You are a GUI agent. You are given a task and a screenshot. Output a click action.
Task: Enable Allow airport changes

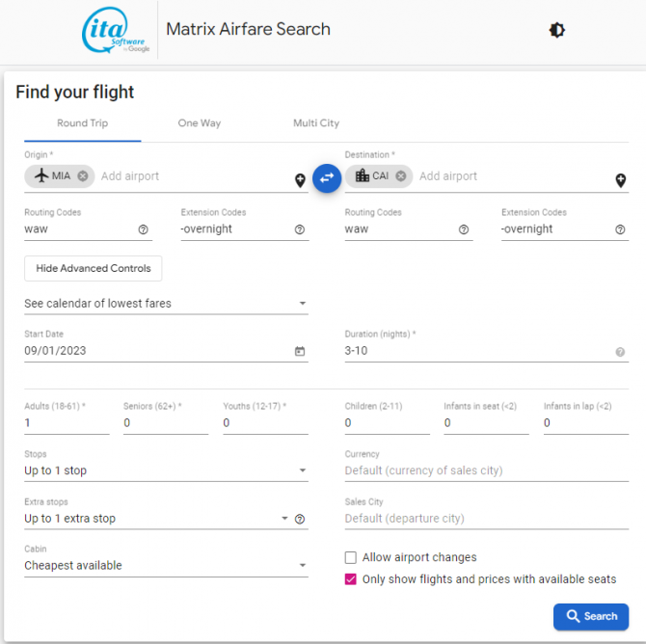point(351,557)
